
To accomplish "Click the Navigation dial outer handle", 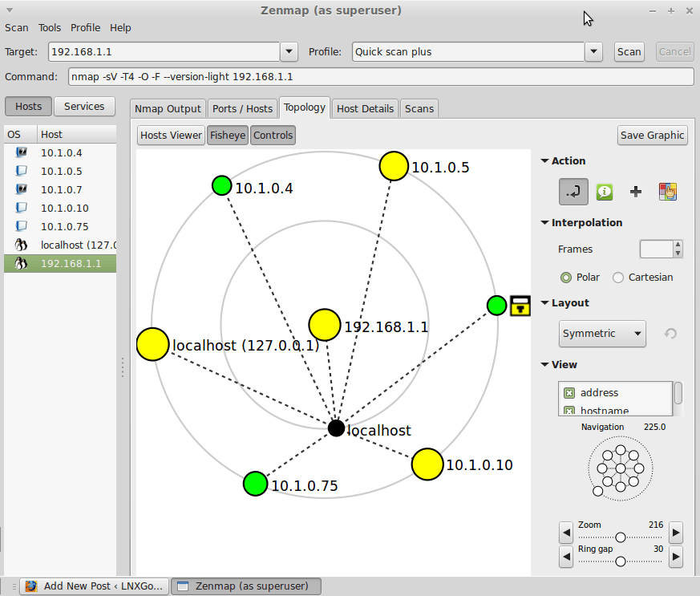I will tap(598, 491).
